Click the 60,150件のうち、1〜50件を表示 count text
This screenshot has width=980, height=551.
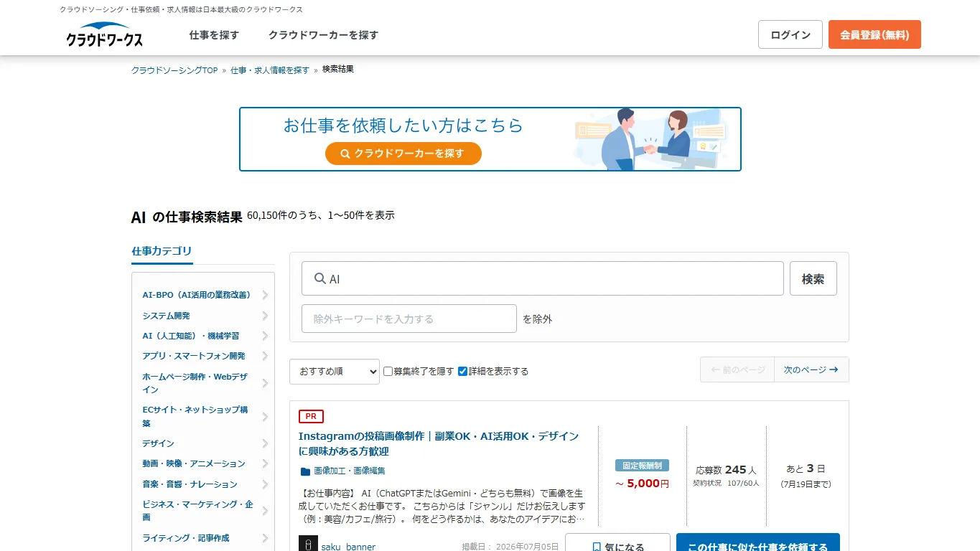coord(321,215)
